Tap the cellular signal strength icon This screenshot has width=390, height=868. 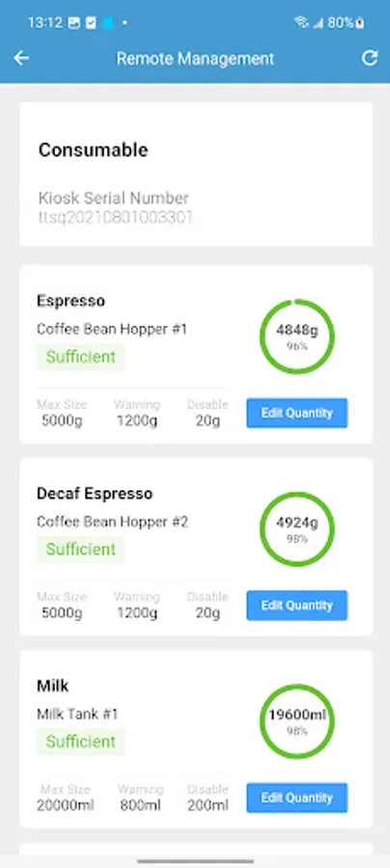pos(318,23)
